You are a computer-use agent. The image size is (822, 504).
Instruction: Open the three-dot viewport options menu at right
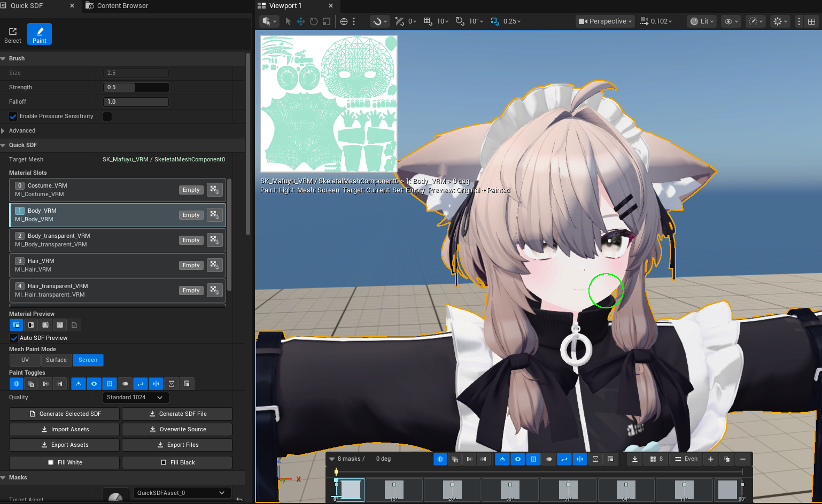coord(799,21)
